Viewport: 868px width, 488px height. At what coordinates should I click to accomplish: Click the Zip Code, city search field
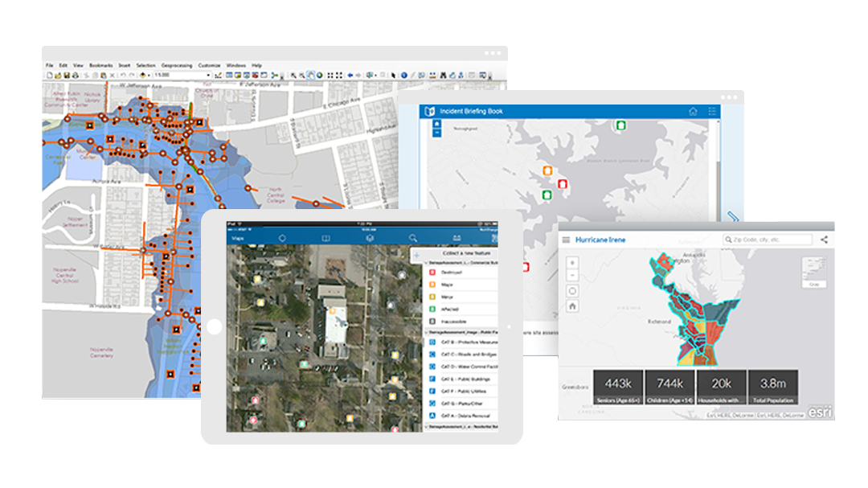click(x=768, y=240)
